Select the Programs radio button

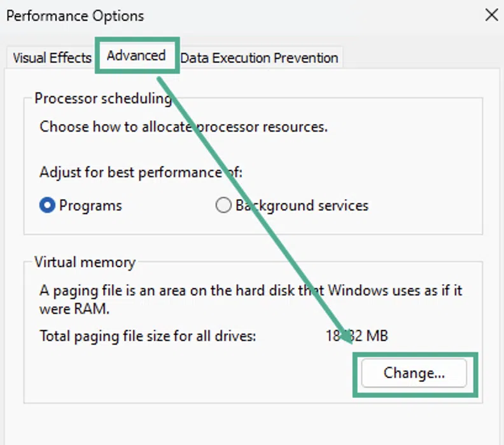47,205
